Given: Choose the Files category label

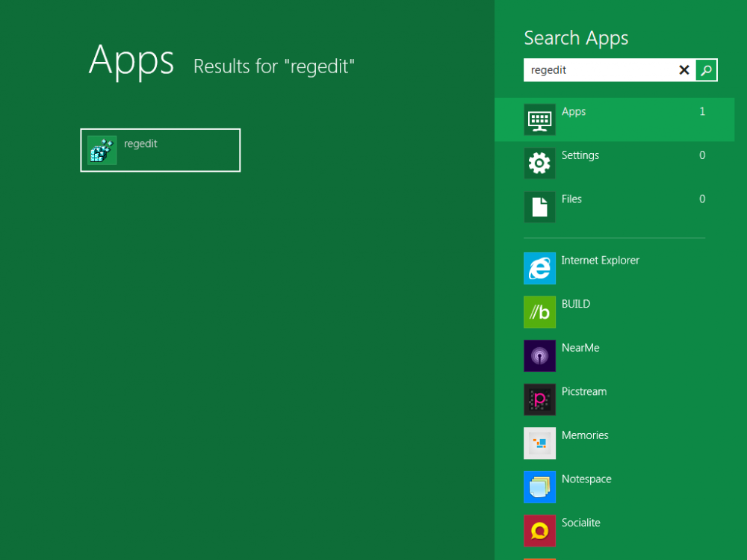Looking at the screenshot, I should click(x=571, y=199).
